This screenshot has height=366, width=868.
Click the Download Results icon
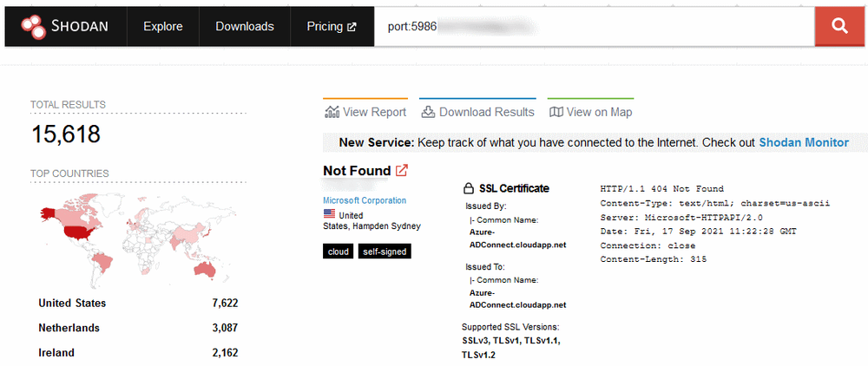pos(428,112)
